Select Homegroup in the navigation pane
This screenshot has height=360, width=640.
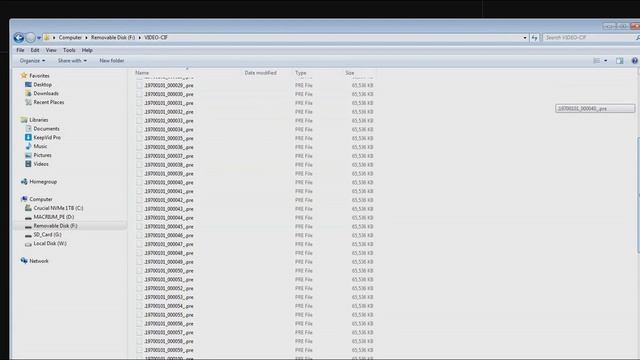click(43, 182)
